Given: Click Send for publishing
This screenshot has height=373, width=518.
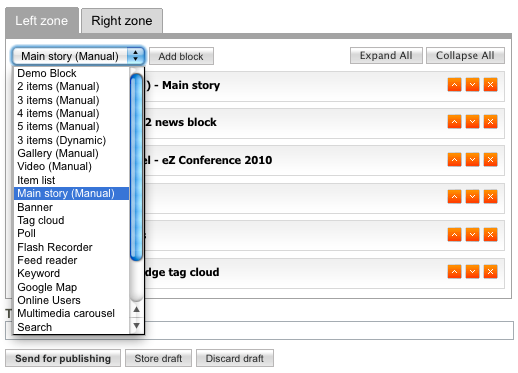Looking at the screenshot, I should click(63, 358).
